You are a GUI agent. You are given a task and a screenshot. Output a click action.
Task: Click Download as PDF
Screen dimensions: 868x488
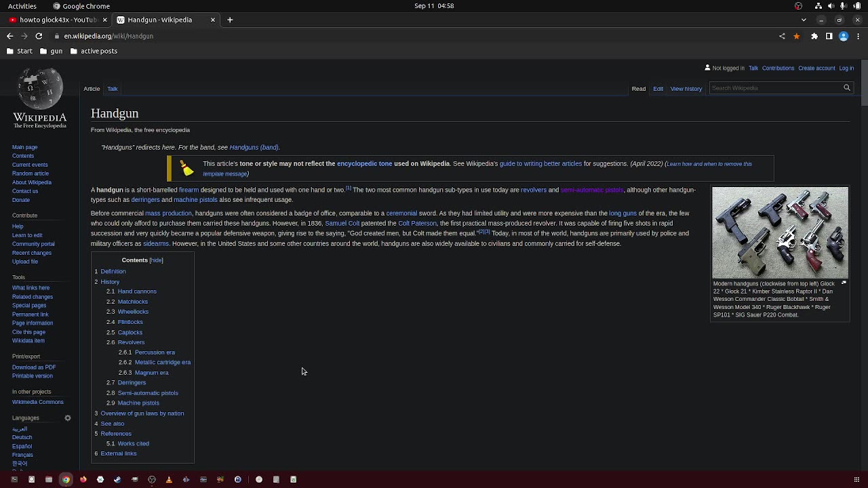pos(34,367)
